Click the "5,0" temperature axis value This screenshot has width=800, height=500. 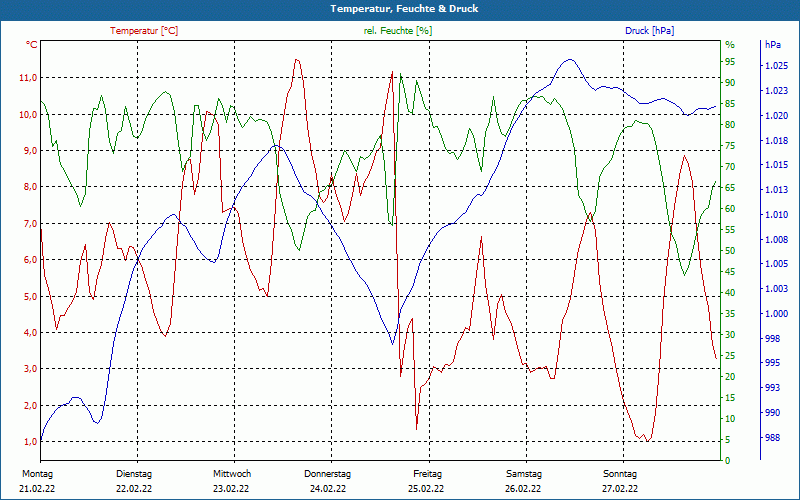click(30, 296)
